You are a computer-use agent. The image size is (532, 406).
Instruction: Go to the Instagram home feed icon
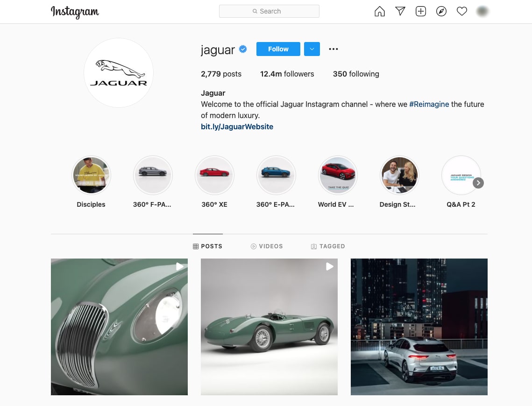(380, 12)
